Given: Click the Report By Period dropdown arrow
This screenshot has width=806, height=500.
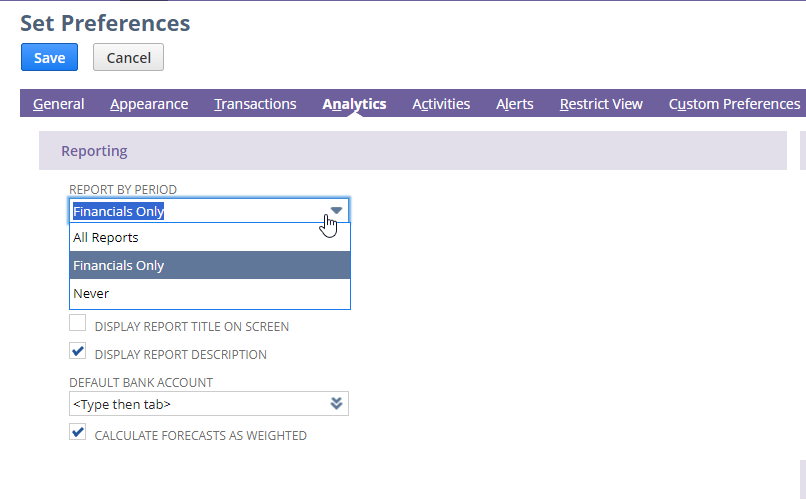Looking at the screenshot, I should point(336,211).
